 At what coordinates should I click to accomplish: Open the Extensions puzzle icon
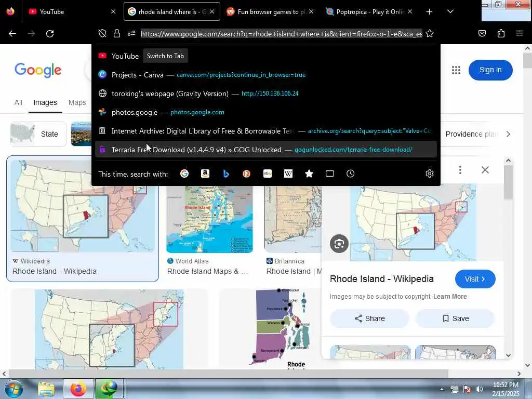pos(501,33)
